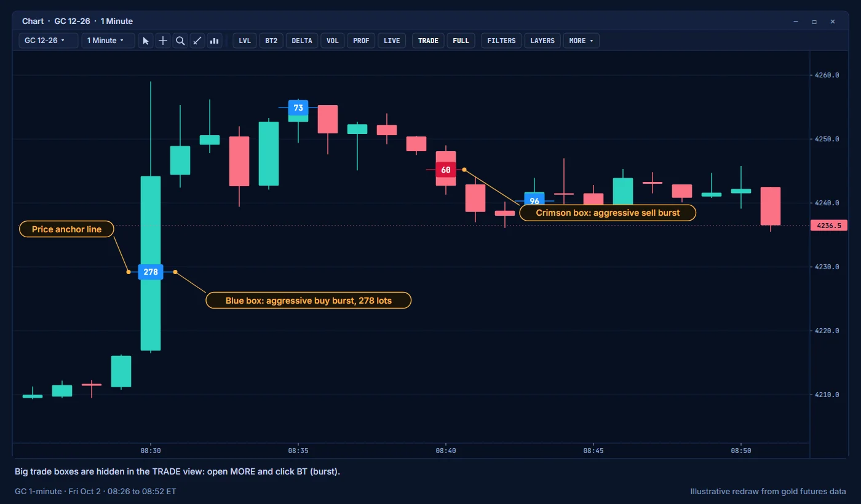Click 'Illustrative redraw from gold futures data' text
This screenshot has height=504, width=861.
click(x=768, y=492)
